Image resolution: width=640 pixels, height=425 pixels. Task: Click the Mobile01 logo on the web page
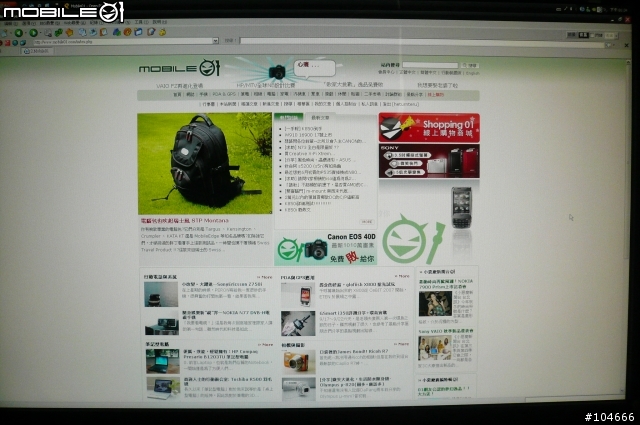point(180,68)
